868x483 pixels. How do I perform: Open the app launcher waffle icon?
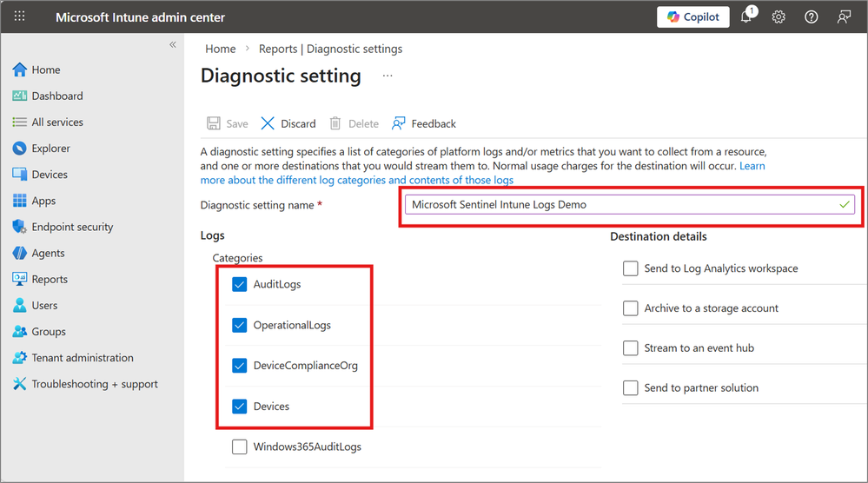tap(20, 17)
